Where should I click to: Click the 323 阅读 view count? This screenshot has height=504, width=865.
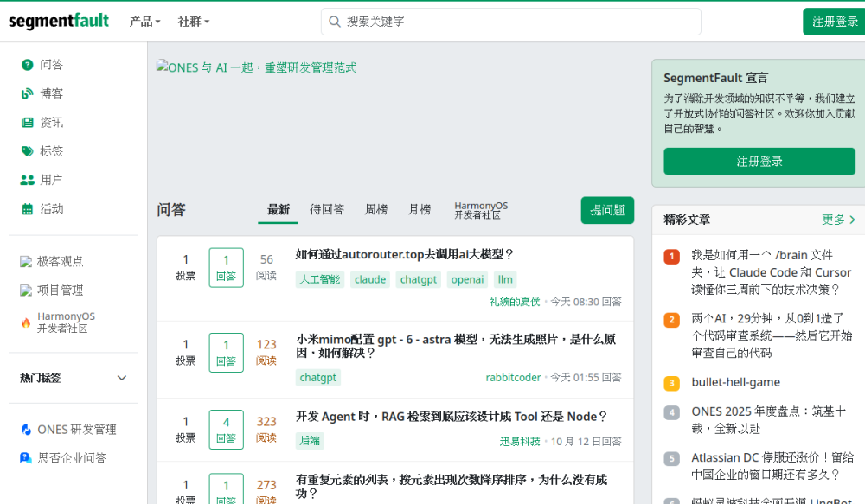tap(266, 429)
